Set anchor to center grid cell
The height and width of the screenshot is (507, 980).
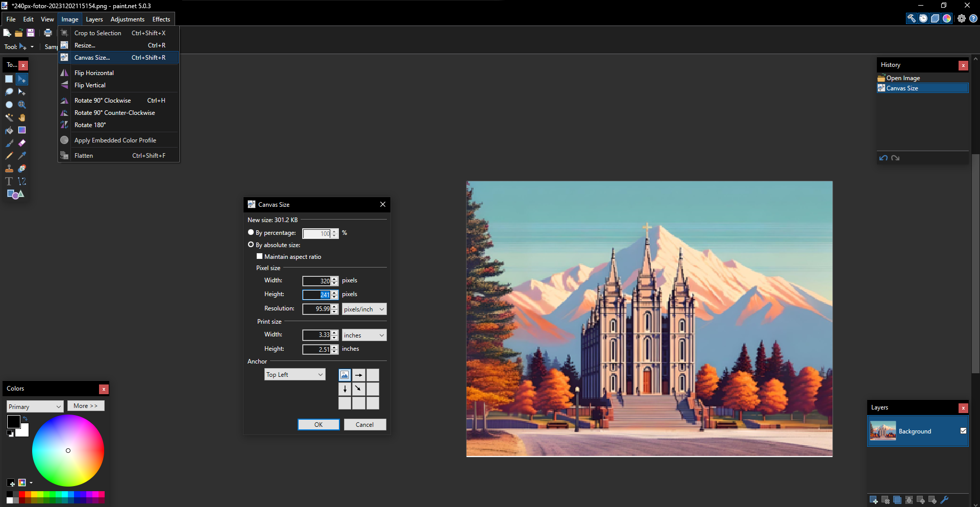coord(359,389)
